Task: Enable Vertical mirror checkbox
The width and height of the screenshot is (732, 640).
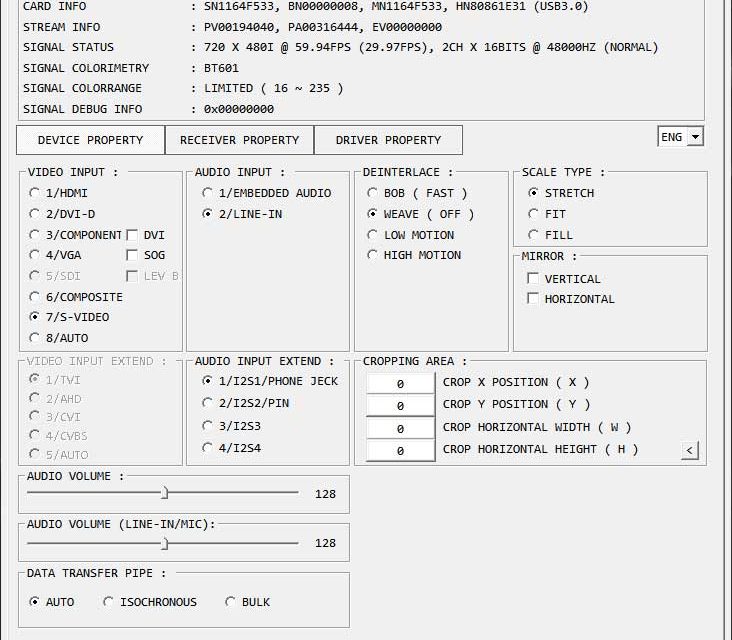Action: [533, 279]
